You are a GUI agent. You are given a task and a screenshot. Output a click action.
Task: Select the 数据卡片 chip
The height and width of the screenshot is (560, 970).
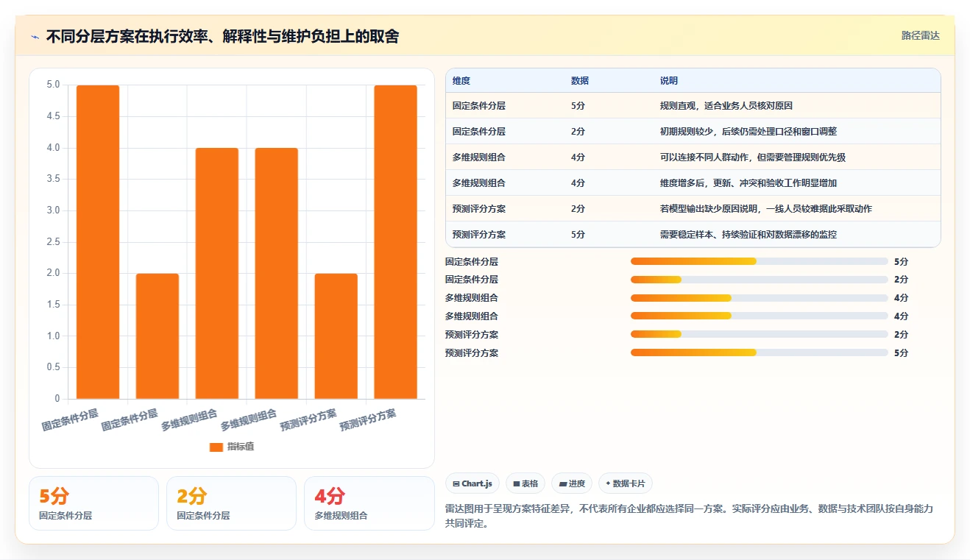tap(626, 483)
